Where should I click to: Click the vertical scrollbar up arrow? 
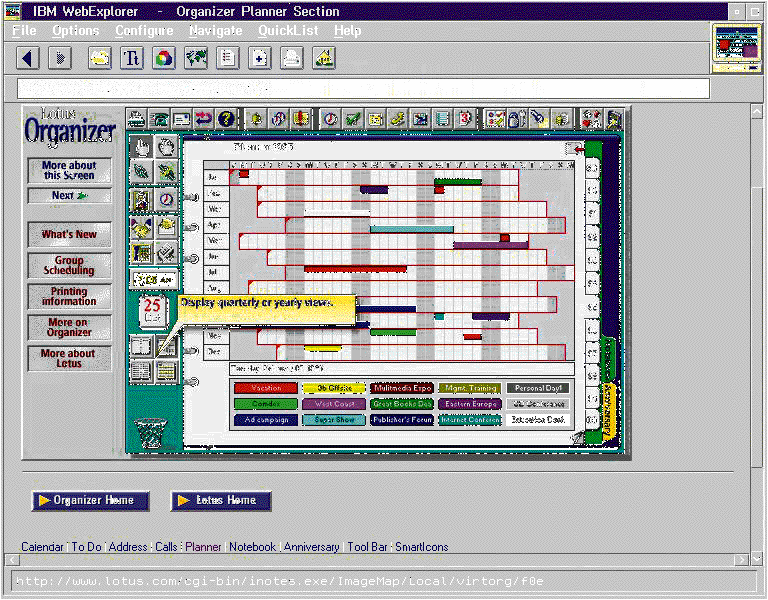click(x=757, y=112)
